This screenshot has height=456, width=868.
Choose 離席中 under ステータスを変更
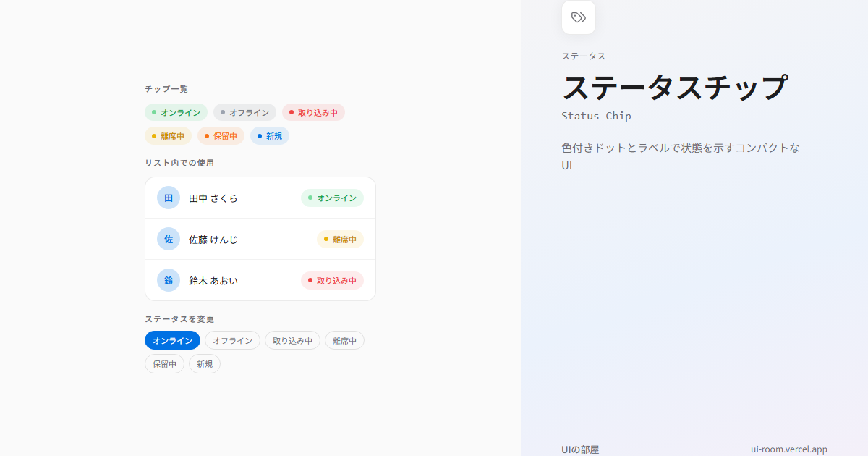pyautogui.click(x=344, y=340)
